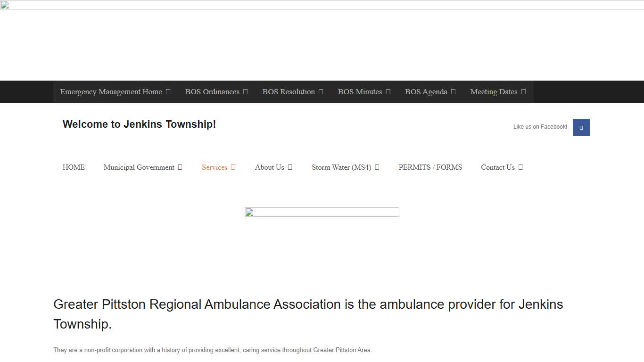Click the PERMITS / FORMS menu item
The image size is (644, 362).
[x=430, y=167]
